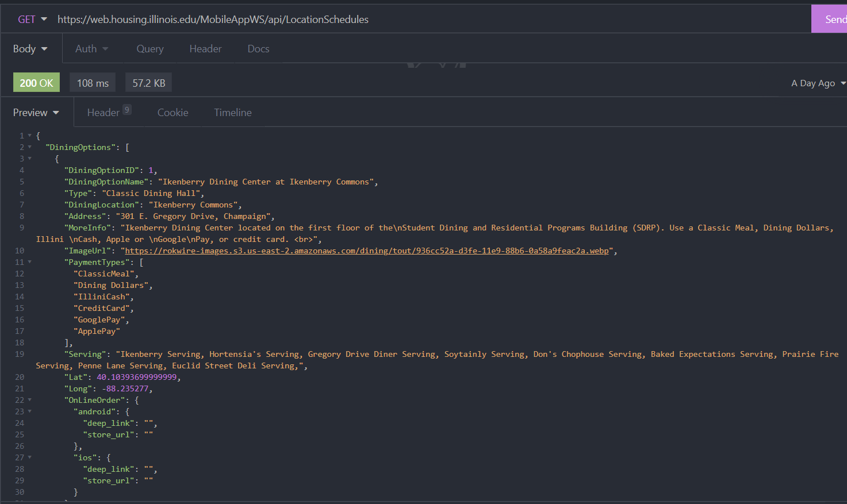Click the Lat value 40.10393699999999
Viewport: 847px width, 504px height.
[x=136, y=377]
